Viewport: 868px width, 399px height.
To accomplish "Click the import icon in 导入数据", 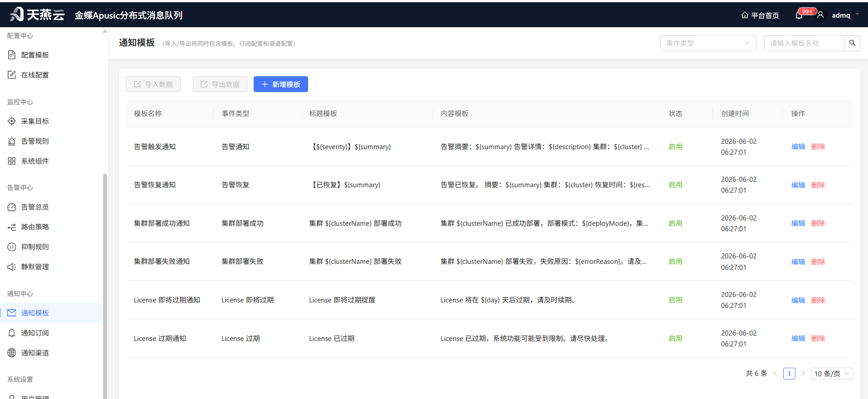I will click(x=137, y=84).
